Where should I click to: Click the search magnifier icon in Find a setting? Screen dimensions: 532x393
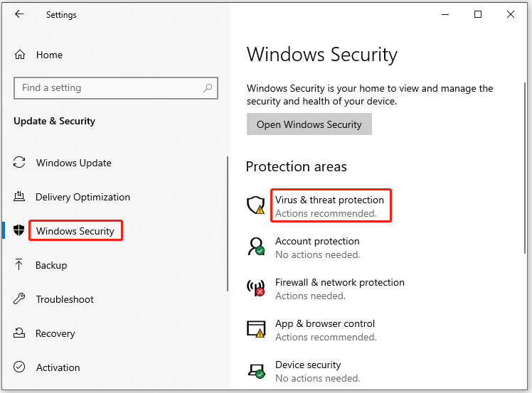(208, 88)
